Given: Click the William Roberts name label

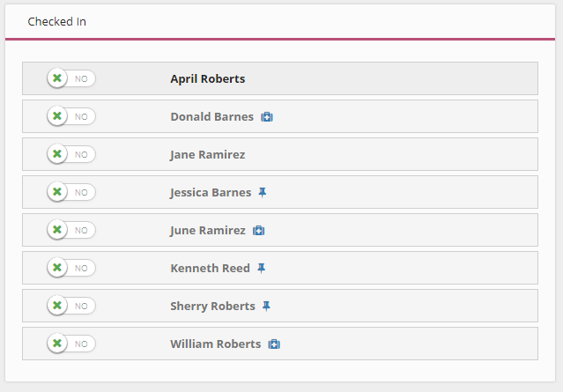Looking at the screenshot, I should coord(215,344).
